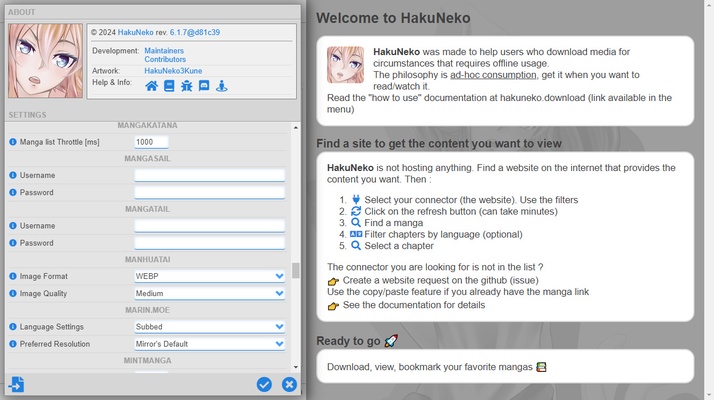Image resolution: width=714 pixels, height=400 pixels.
Task: Click the MARIN.MOE section header
Action: 147,310
